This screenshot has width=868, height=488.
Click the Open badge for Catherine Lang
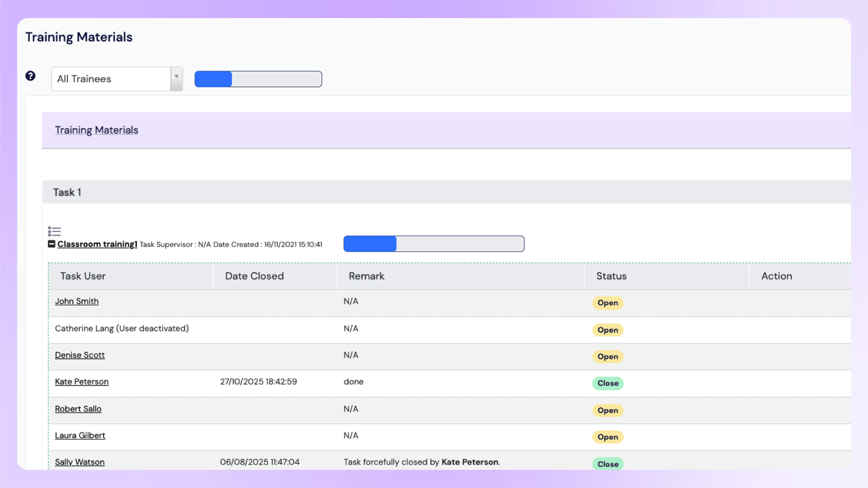click(608, 330)
